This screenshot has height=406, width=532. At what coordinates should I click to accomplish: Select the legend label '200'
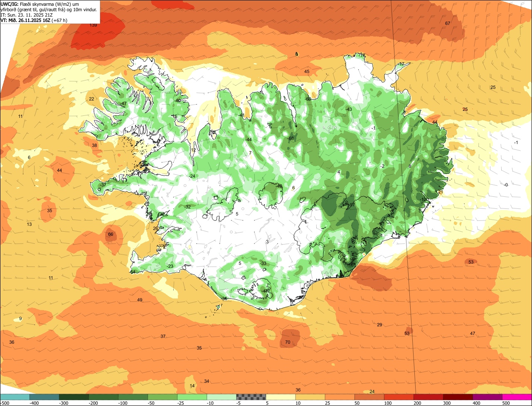(418, 403)
